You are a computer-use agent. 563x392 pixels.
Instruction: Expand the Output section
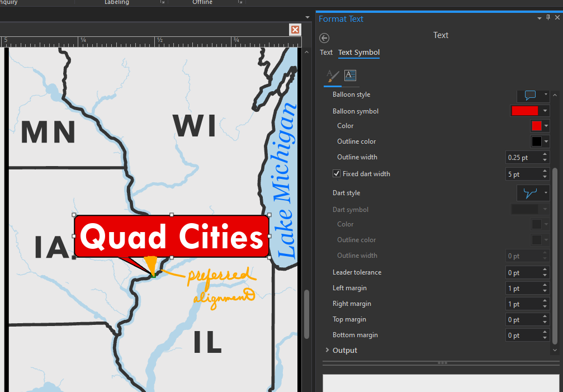pyautogui.click(x=327, y=350)
